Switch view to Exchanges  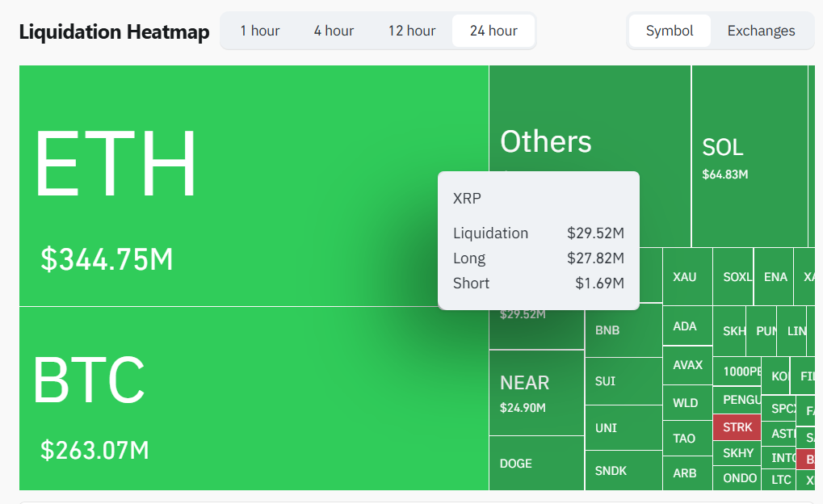click(x=761, y=31)
